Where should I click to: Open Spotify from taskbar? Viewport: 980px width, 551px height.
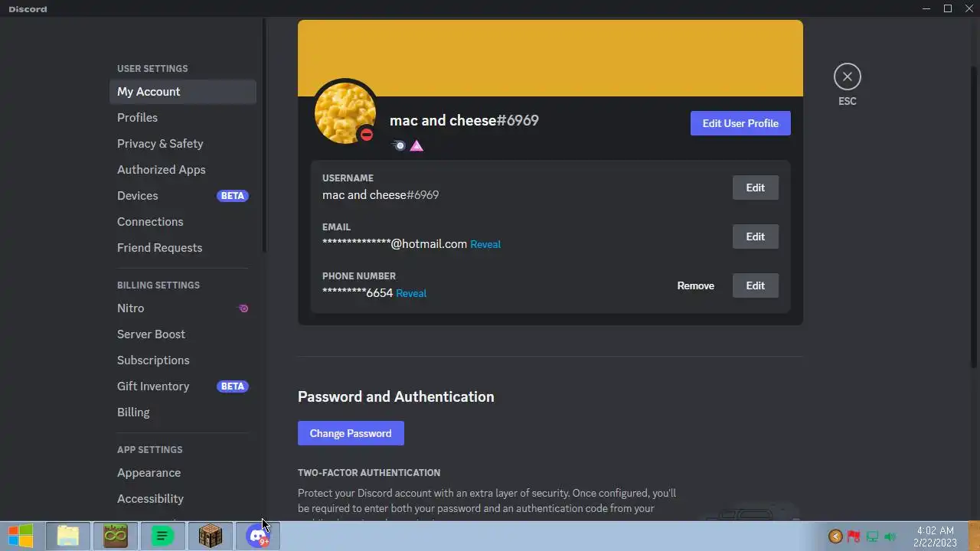[162, 536]
